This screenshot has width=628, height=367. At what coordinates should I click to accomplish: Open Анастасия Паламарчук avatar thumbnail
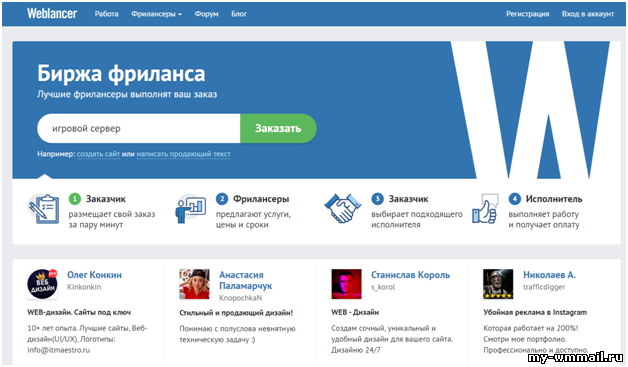(194, 284)
